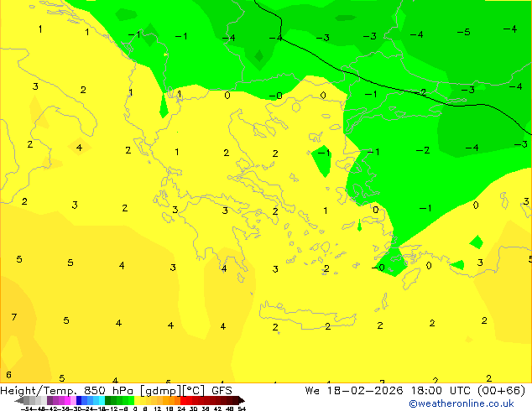
Task: Click the 'Height/Temp. 850 hPa' title text
Action: (x=66, y=391)
